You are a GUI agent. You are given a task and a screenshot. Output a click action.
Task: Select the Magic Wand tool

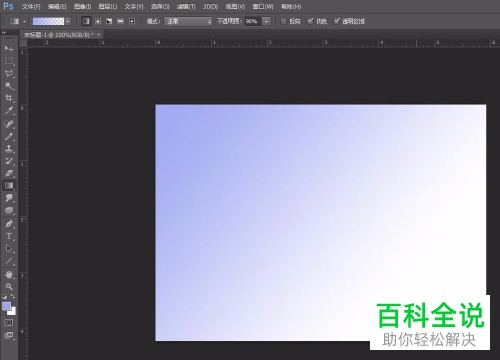tap(9, 86)
